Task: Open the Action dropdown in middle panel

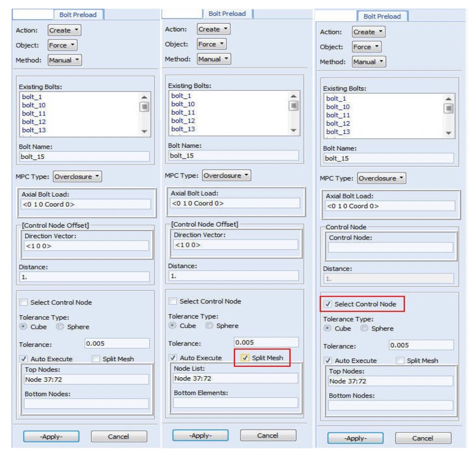Action: [x=213, y=29]
